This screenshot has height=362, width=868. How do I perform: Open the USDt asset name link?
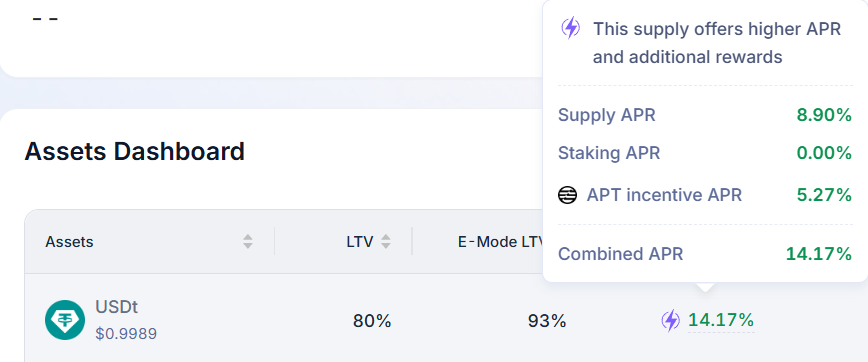pyautogui.click(x=116, y=307)
